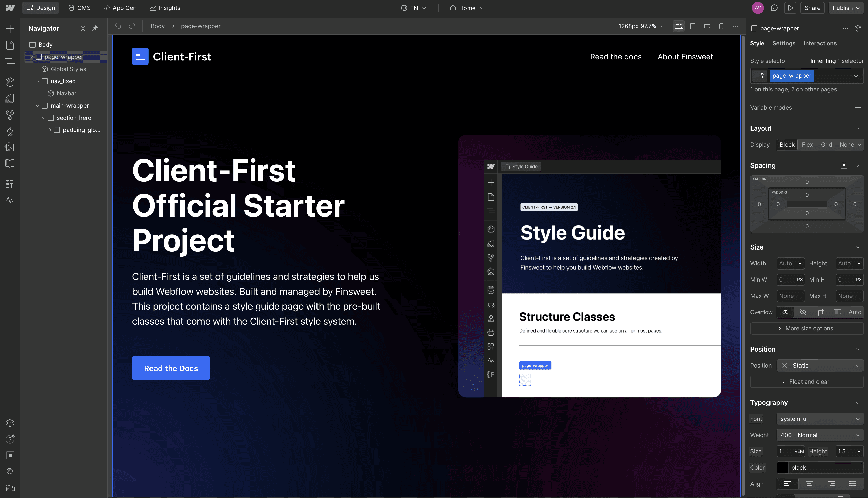Set overflow to hidden
Image resolution: width=868 pixels, height=498 pixels.
pyautogui.click(x=803, y=312)
